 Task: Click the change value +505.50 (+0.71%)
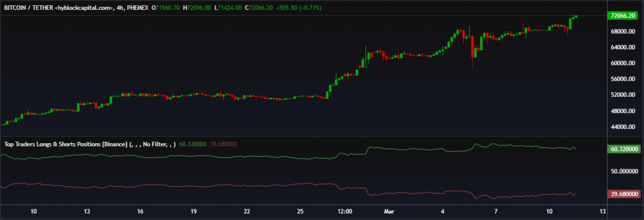[x=299, y=8]
